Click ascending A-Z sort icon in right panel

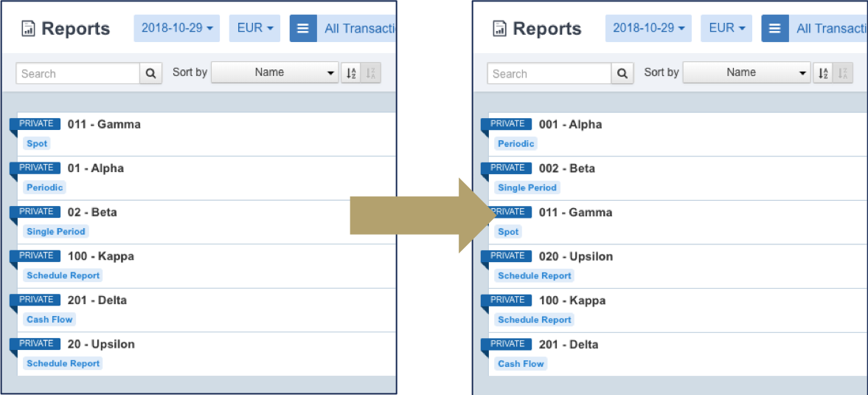(822, 73)
